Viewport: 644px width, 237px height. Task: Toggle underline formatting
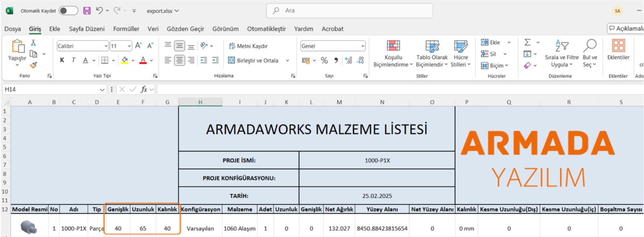pos(85,60)
